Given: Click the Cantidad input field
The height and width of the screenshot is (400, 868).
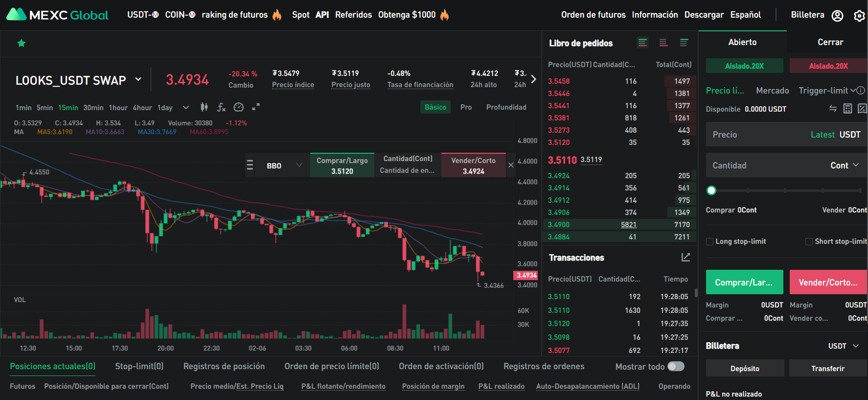Looking at the screenshot, I should [x=786, y=165].
